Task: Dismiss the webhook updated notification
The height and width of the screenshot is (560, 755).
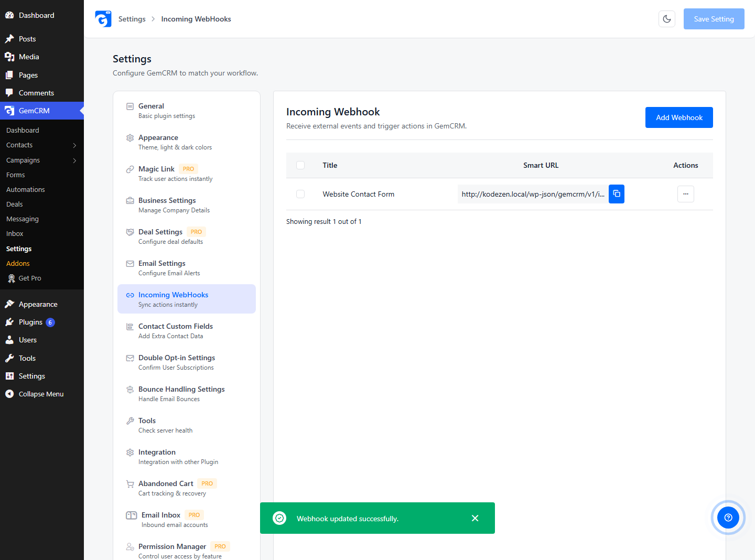Action: pos(475,518)
